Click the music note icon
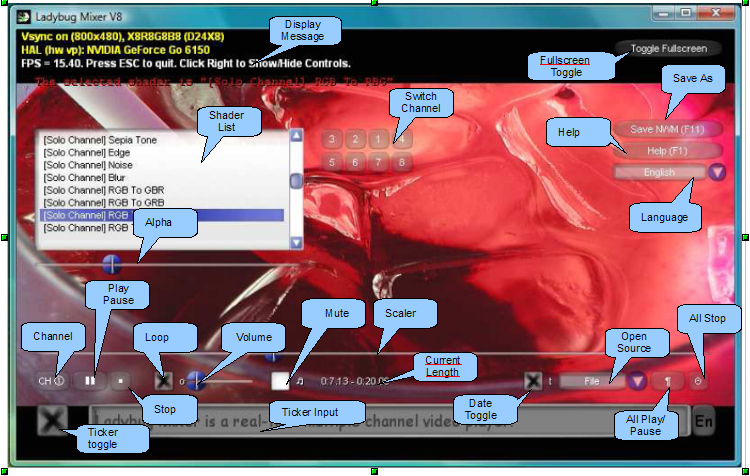 click(300, 381)
